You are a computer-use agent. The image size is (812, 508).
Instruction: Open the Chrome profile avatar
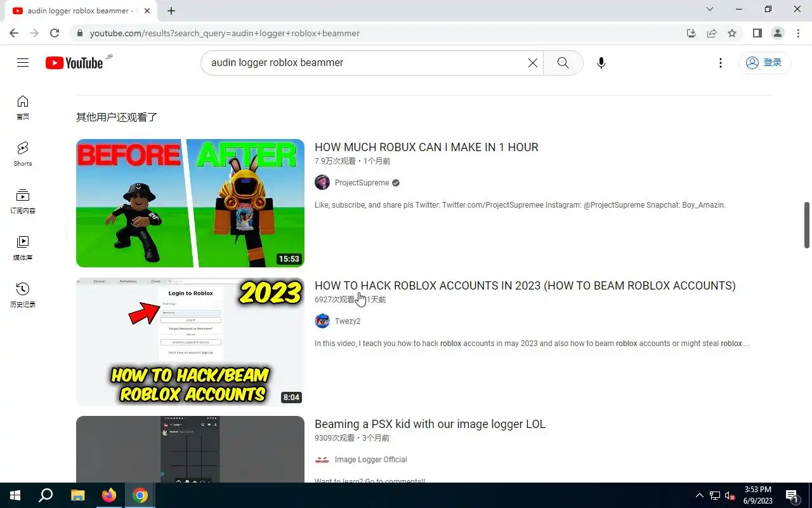click(x=778, y=33)
